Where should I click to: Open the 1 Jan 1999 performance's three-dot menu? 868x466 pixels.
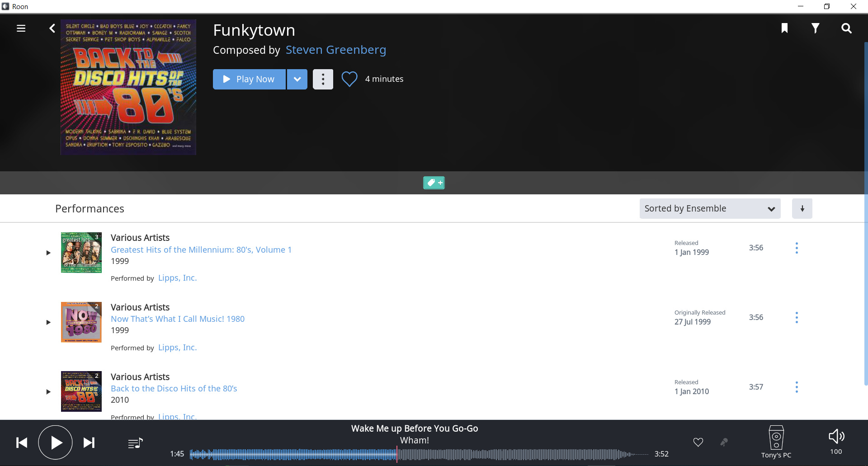[x=797, y=248]
